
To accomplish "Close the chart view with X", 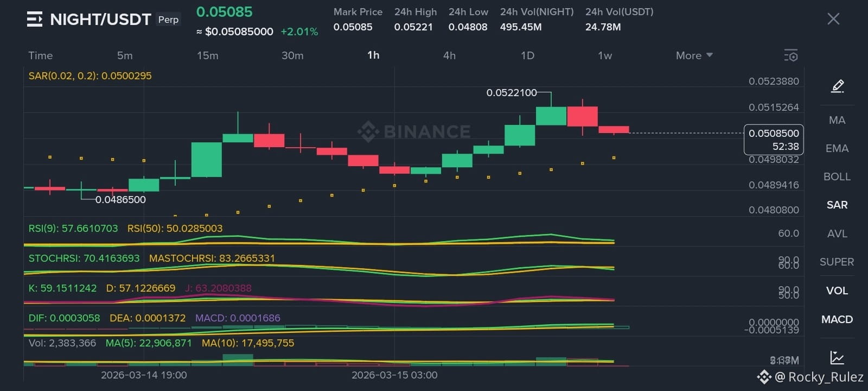I will [833, 19].
